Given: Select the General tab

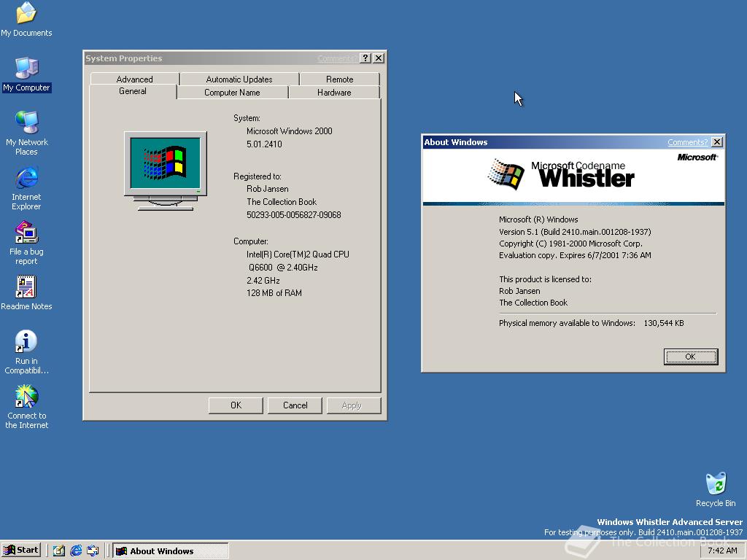Looking at the screenshot, I should pos(133,91).
